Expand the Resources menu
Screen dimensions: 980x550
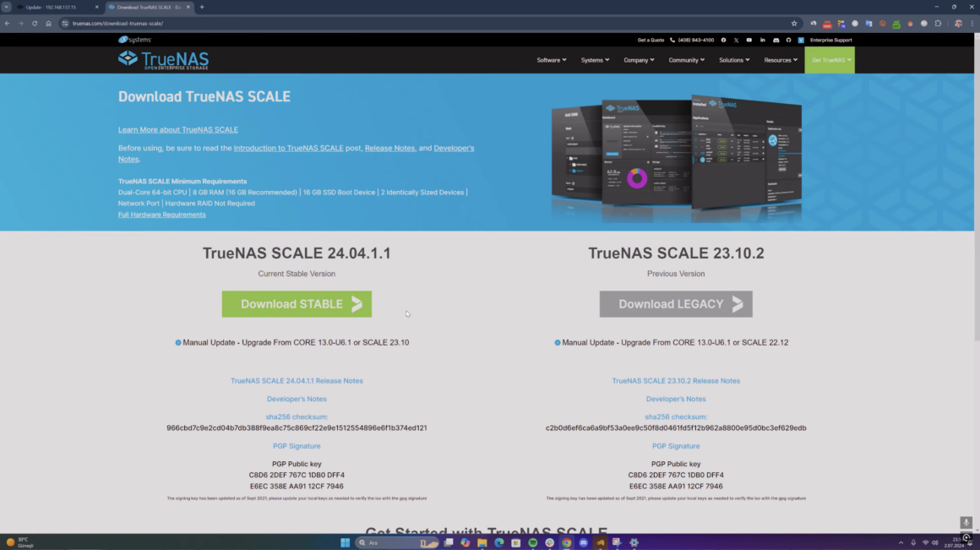tap(781, 60)
